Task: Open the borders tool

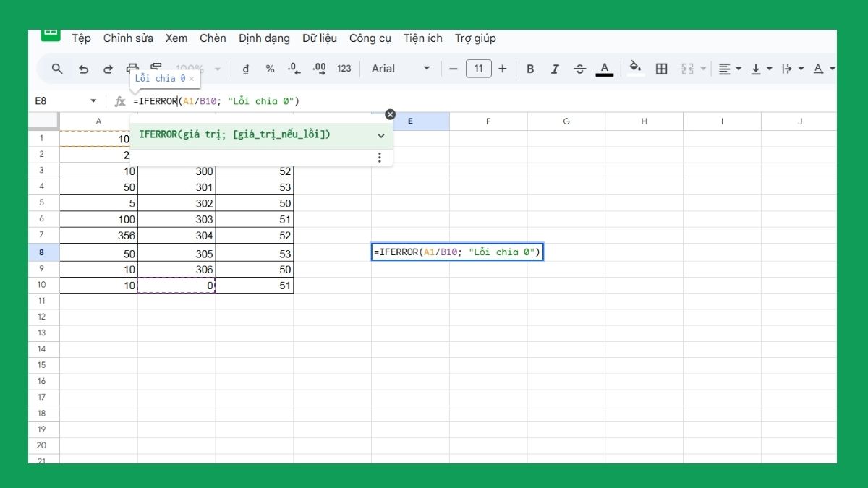Action: pyautogui.click(x=661, y=69)
